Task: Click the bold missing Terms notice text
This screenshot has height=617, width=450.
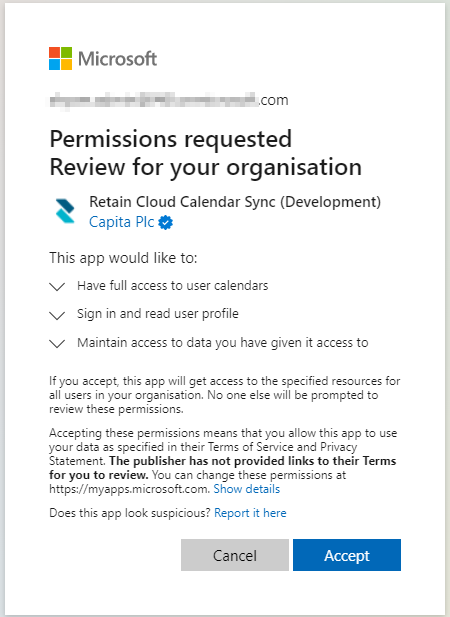Action: point(223,468)
